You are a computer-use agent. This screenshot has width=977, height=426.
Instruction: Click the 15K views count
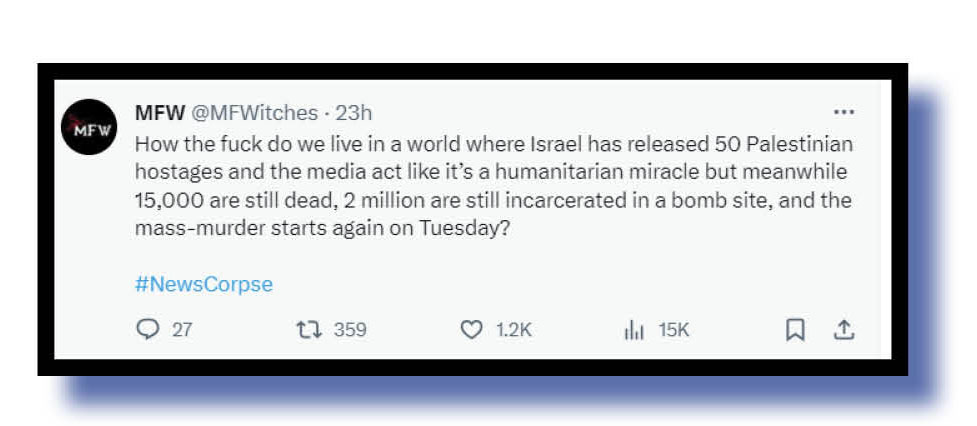(x=673, y=330)
